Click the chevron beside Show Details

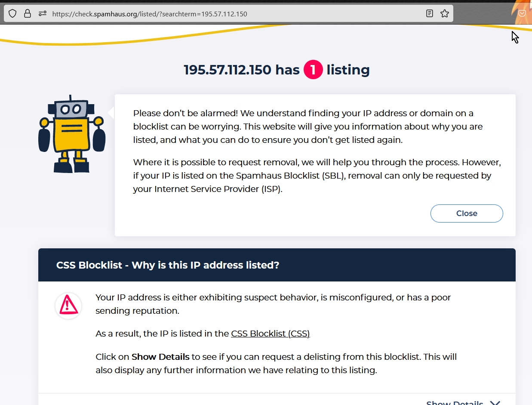pos(495,403)
